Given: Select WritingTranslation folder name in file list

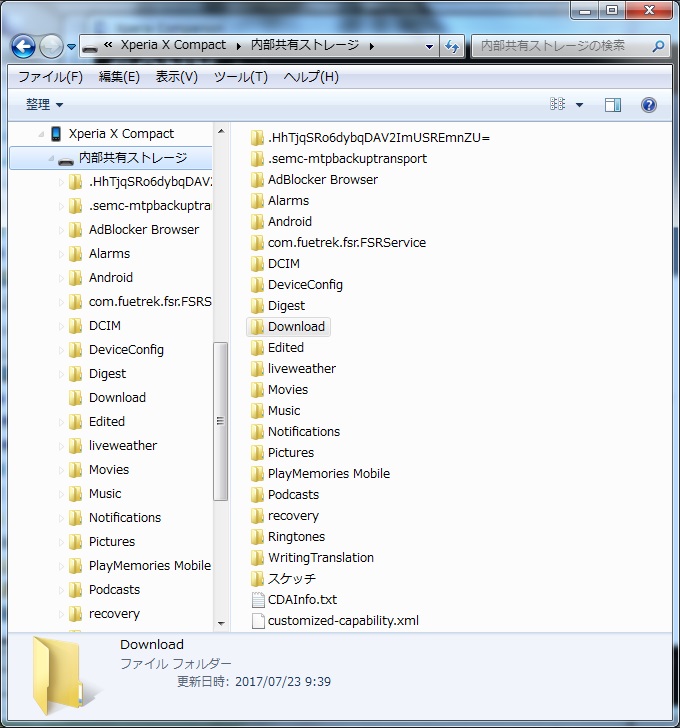Looking at the screenshot, I should pos(321,558).
